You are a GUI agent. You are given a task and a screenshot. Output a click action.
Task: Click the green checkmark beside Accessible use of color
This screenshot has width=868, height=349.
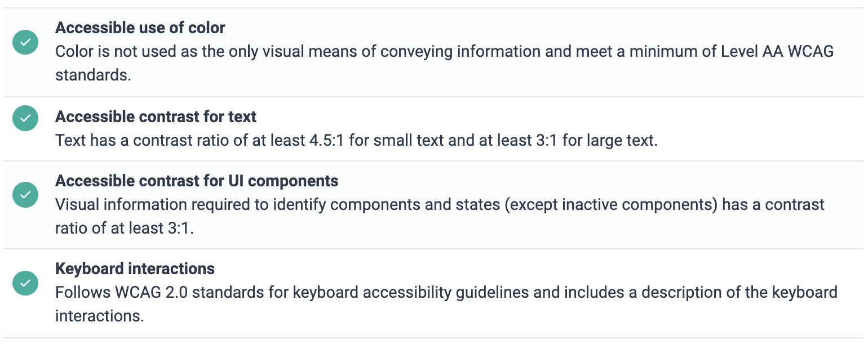coord(25,43)
